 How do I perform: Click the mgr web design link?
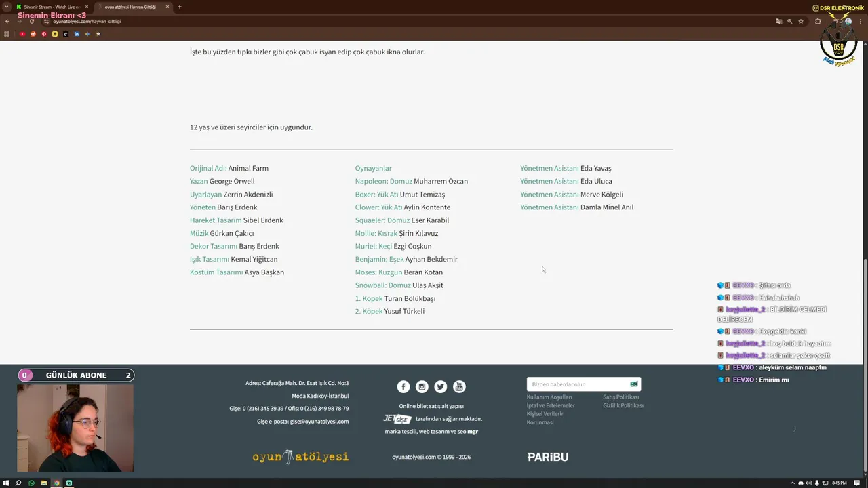473,432
